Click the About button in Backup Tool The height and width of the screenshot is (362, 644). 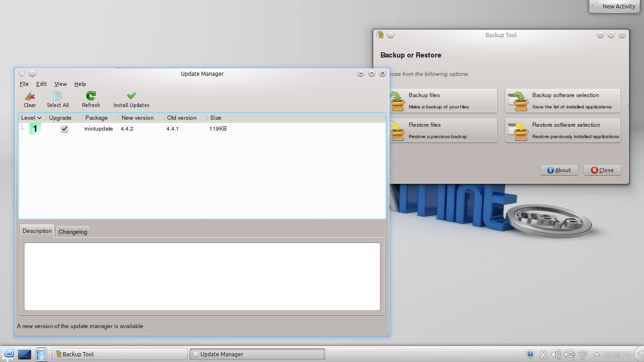click(559, 170)
